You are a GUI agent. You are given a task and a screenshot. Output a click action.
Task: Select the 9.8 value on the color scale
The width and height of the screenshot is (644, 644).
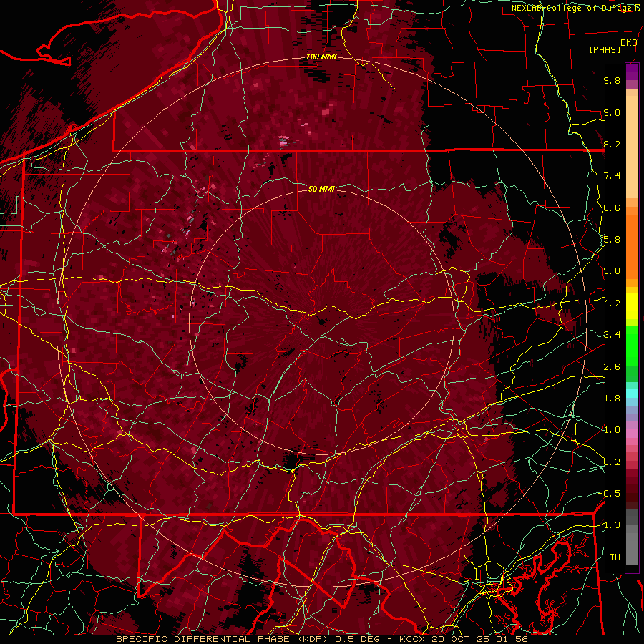pyautogui.click(x=612, y=81)
